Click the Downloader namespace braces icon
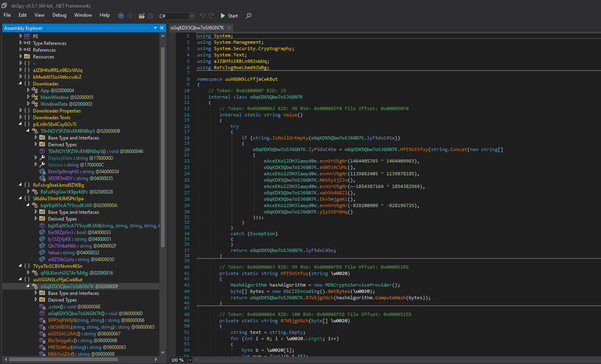This screenshot has height=364, width=601. pyautogui.click(x=27, y=83)
